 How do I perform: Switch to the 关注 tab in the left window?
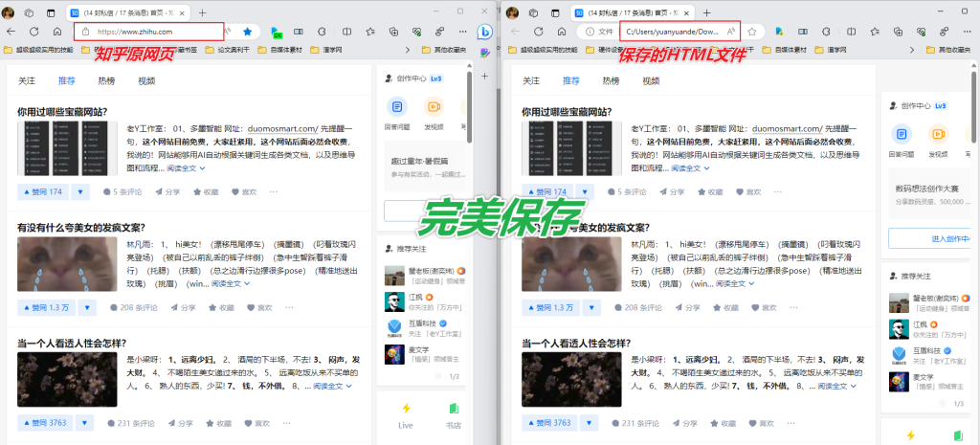[x=27, y=80]
